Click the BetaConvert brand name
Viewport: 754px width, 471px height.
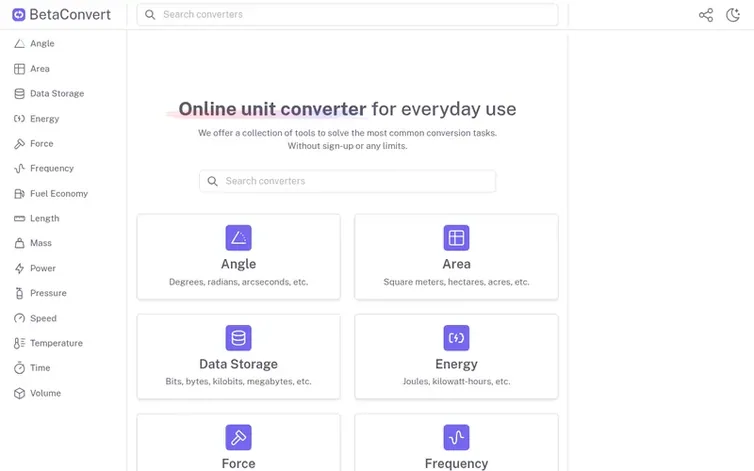click(x=70, y=15)
